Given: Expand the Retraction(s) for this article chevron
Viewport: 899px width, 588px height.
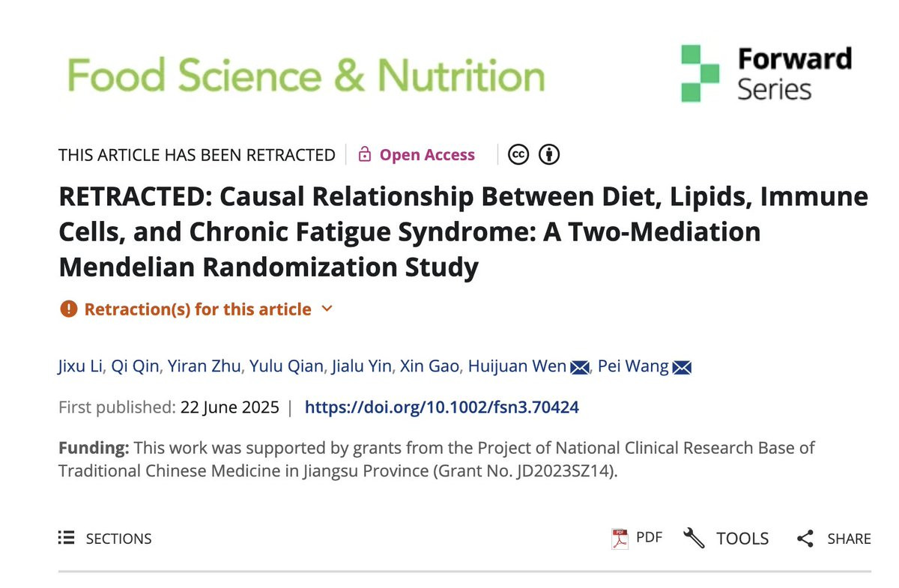Looking at the screenshot, I should point(327,309).
